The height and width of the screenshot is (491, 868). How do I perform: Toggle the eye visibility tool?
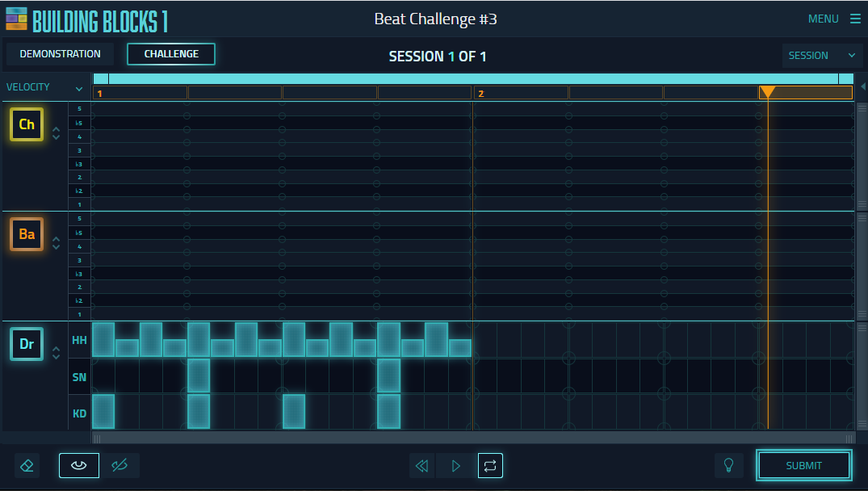click(78, 465)
